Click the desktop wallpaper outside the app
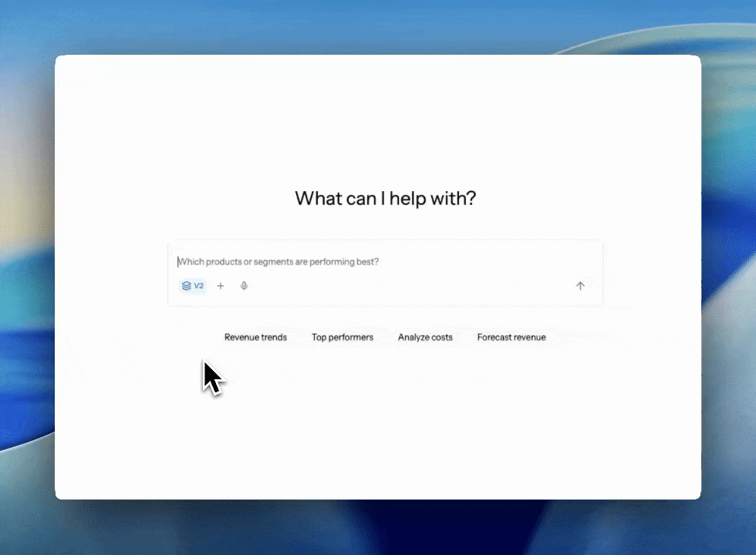Viewport: 756px width, 555px height. [27, 277]
